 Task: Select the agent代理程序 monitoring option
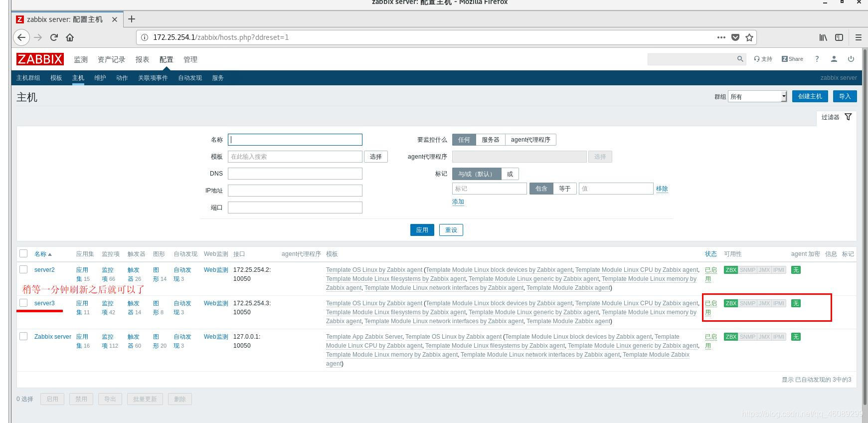530,140
